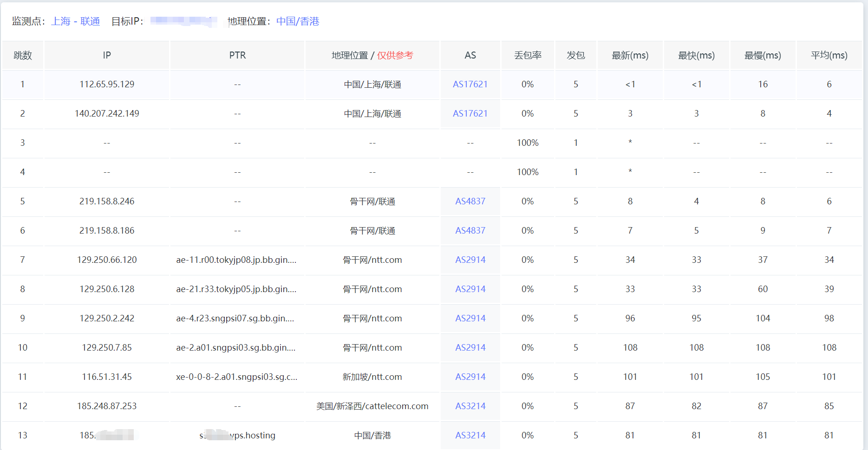Open AS2914 link for 116.51.31.45

pyautogui.click(x=470, y=377)
